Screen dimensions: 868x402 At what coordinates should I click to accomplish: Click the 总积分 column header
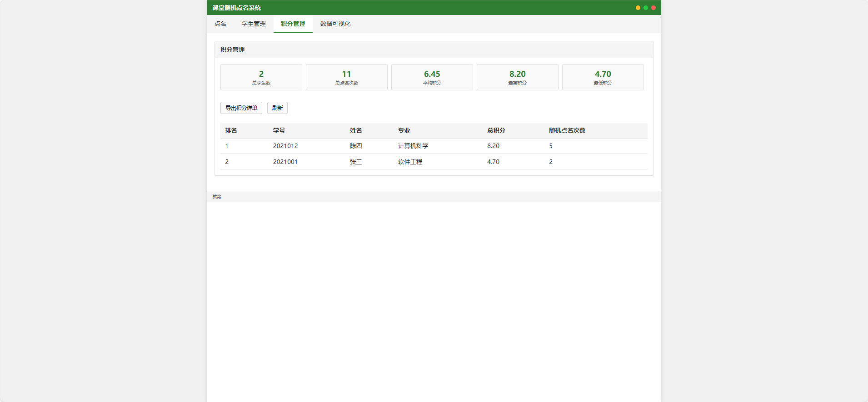point(496,131)
